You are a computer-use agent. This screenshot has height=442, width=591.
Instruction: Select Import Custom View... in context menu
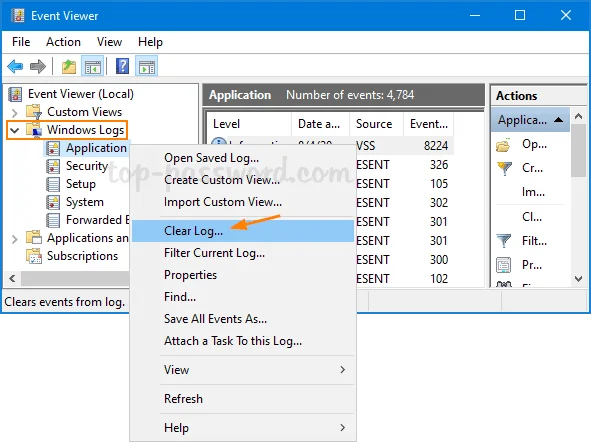pyautogui.click(x=242, y=202)
